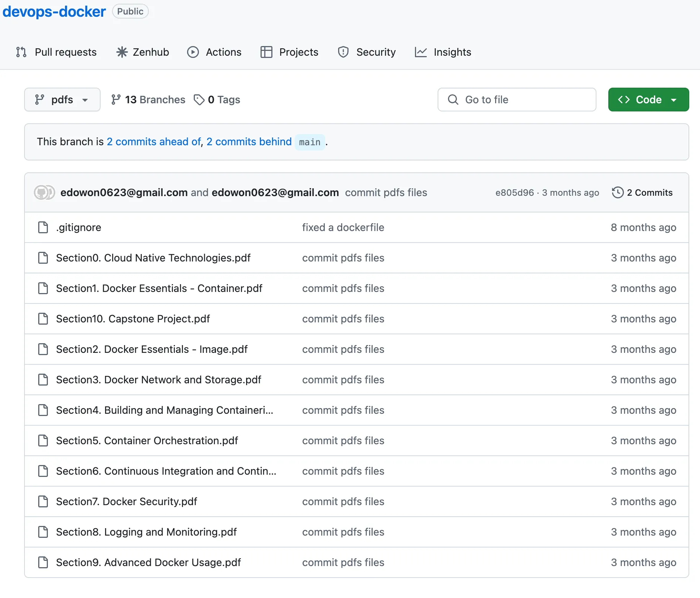Click the history clock icon
The image size is (700, 598).
tap(618, 192)
